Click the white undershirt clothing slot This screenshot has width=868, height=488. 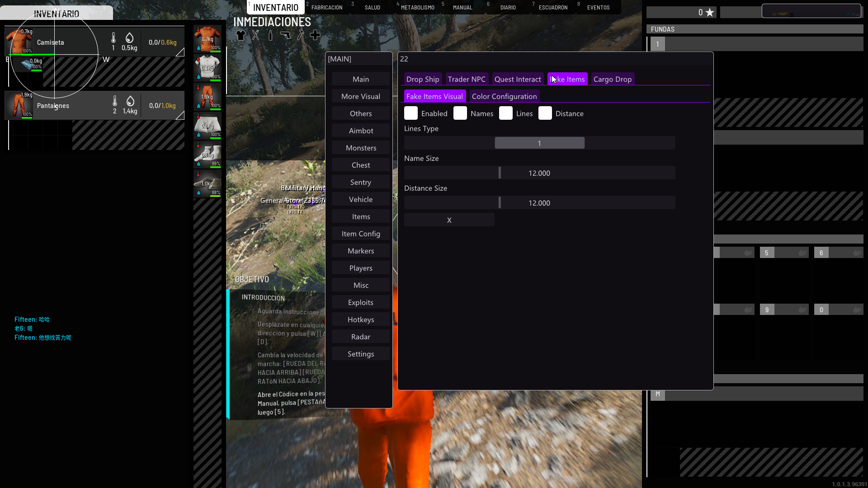tap(208, 68)
